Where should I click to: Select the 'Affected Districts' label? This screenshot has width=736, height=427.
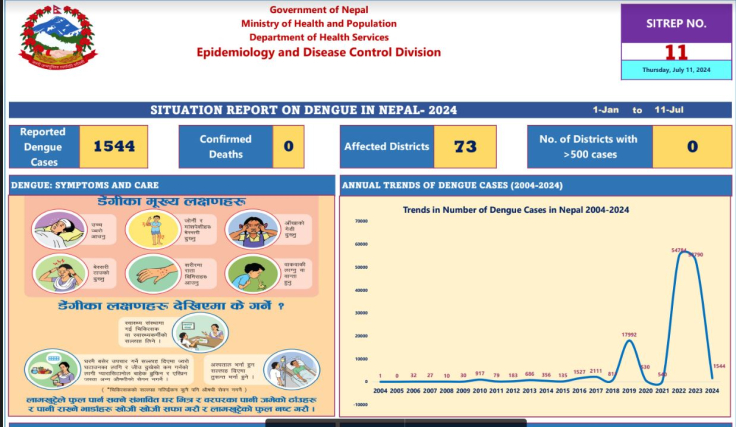[387, 146]
